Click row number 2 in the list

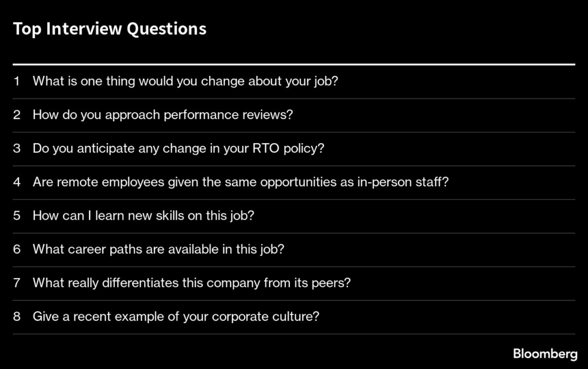(17, 114)
